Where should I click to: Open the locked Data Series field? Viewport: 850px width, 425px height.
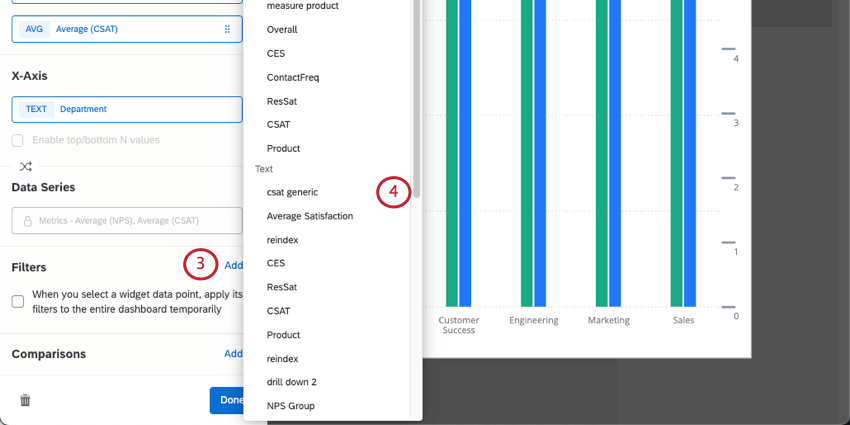pyautogui.click(x=127, y=221)
